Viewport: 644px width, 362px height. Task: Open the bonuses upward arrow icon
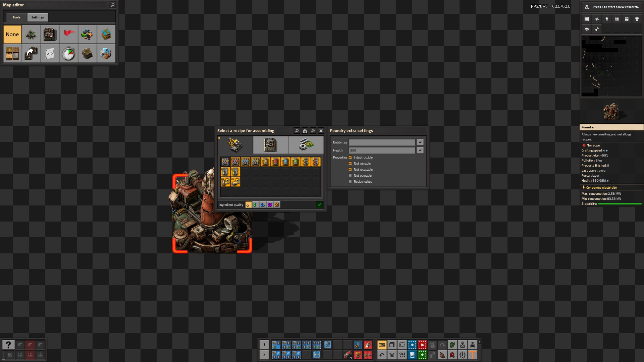pos(607,19)
